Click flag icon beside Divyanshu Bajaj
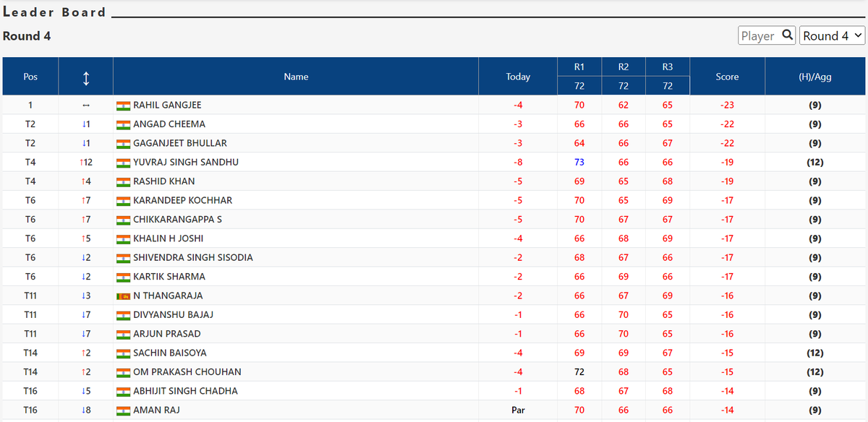This screenshot has width=868, height=422. click(123, 315)
